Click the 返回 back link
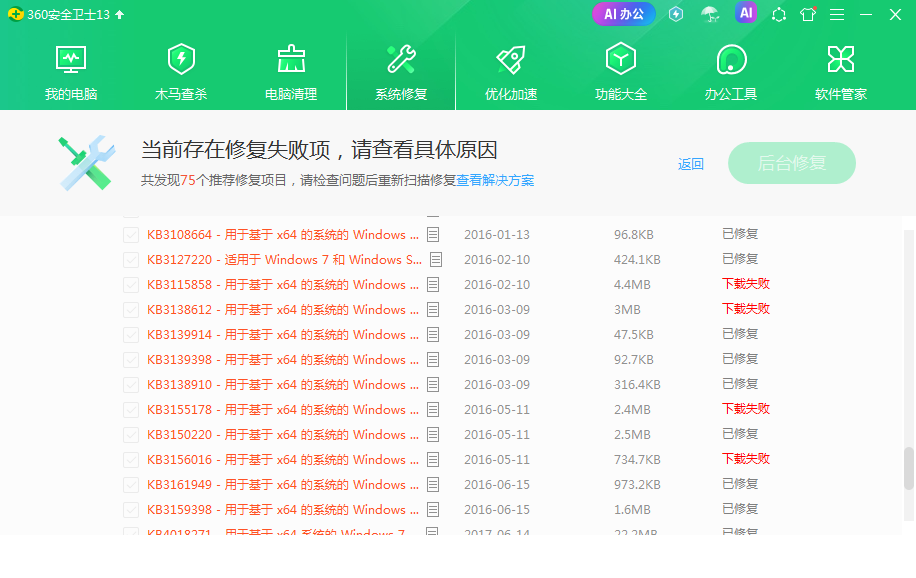The width and height of the screenshot is (916, 578). [691, 164]
